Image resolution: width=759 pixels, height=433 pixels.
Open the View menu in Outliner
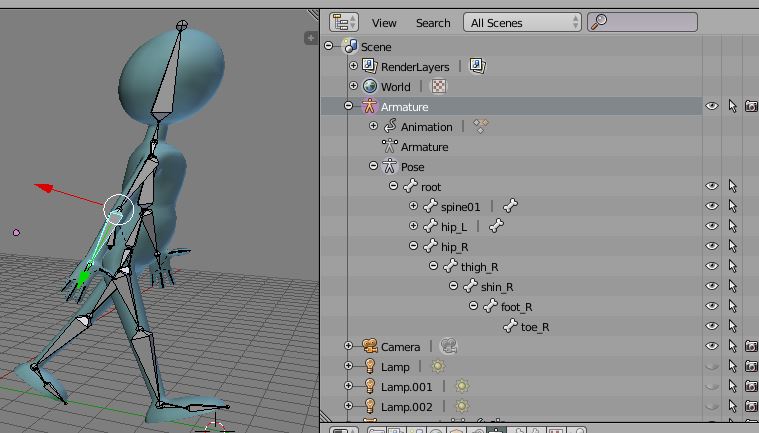click(384, 23)
